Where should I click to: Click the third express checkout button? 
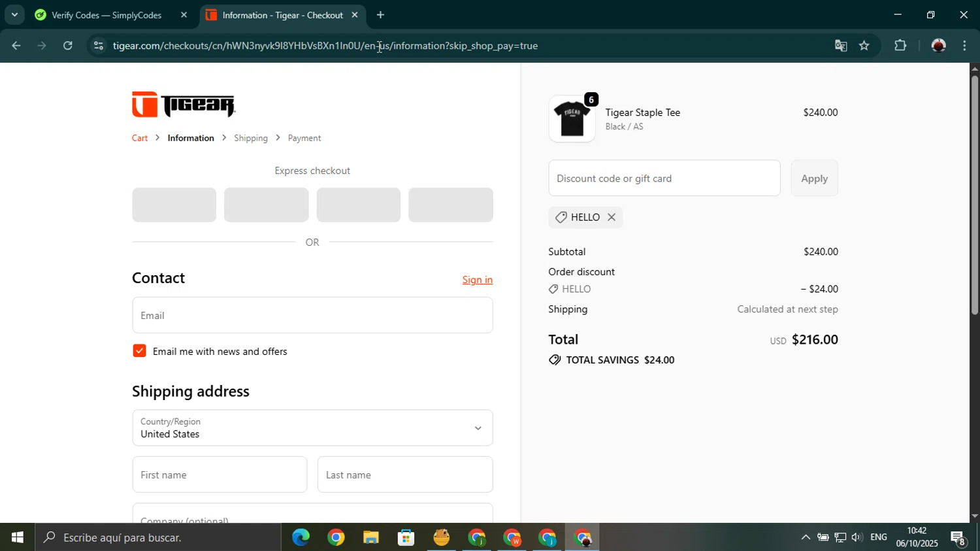click(x=359, y=205)
